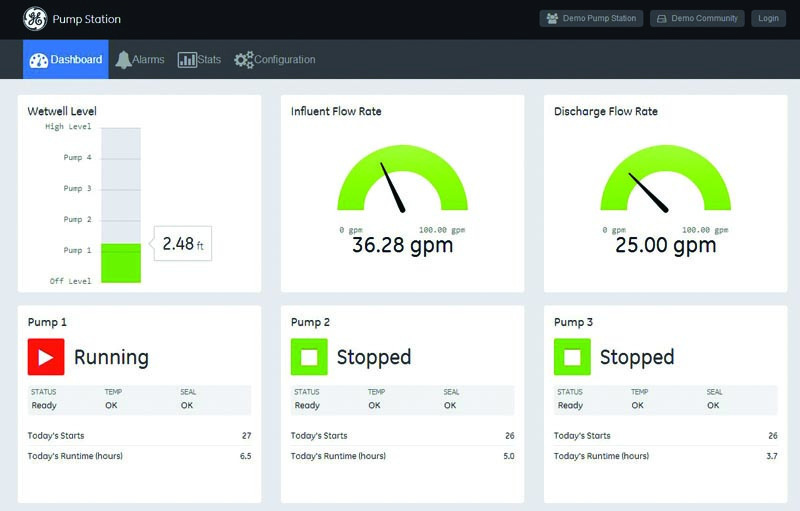Click the Stats bar chart icon

(x=187, y=60)
